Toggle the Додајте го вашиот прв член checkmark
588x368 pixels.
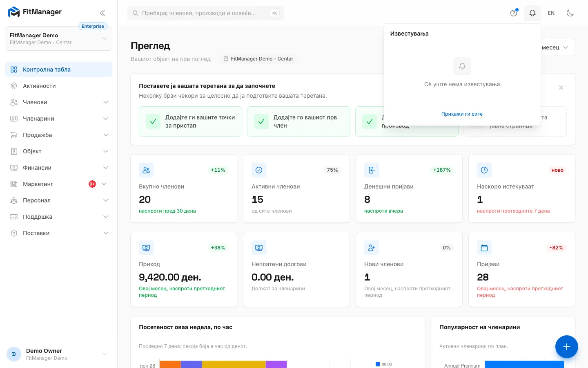[261, 121]
